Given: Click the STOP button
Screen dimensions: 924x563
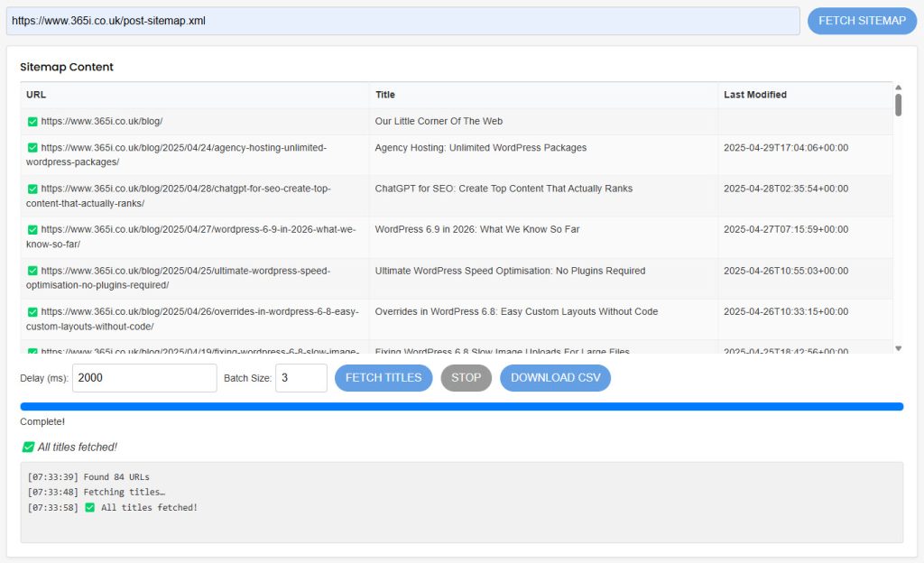Looking at the screenshot, I should pos(466,377).
